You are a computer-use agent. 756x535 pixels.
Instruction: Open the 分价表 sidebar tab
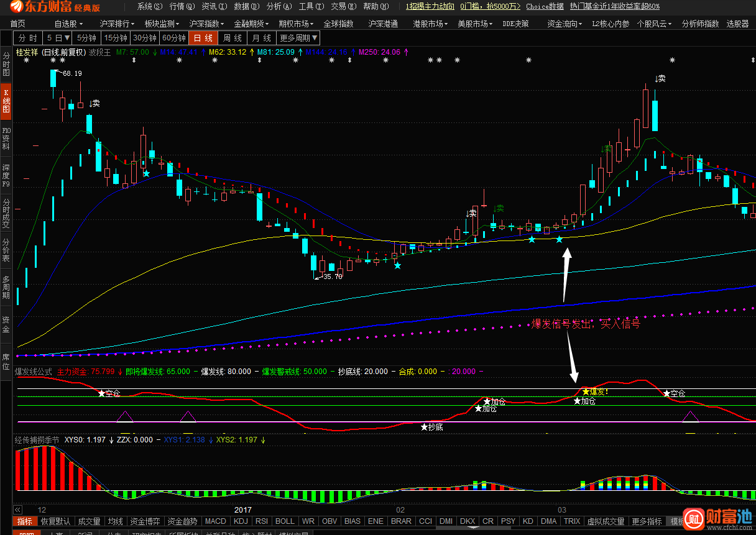click(6, 250)
